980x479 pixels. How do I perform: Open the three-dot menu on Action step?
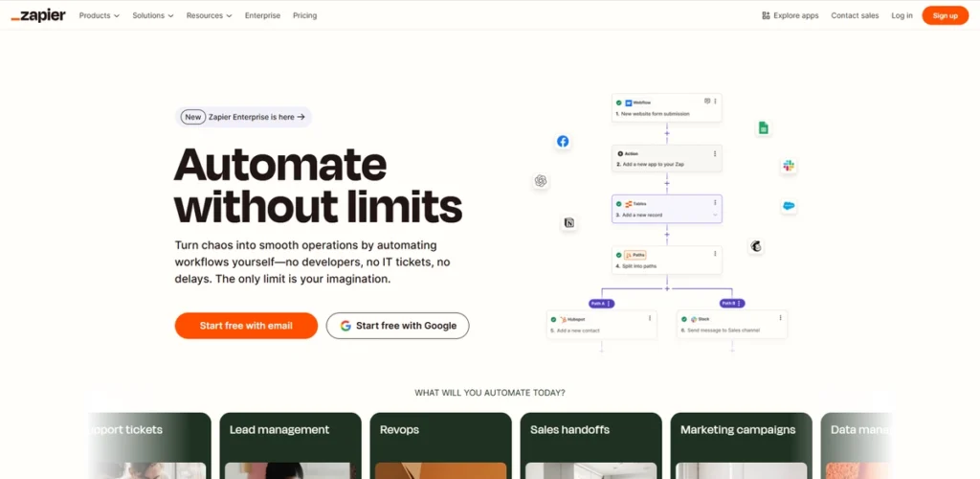click(x=715, y=153)
